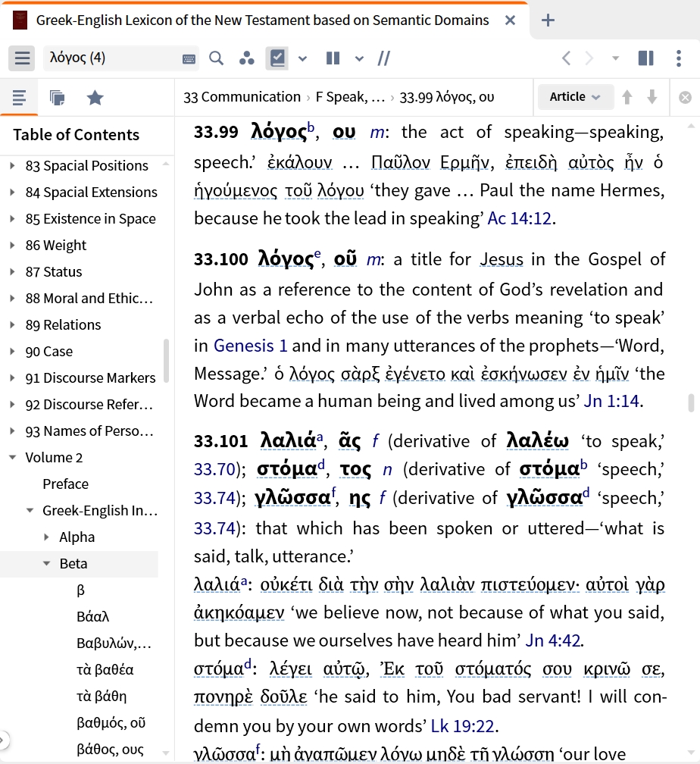Open the Article navigation dropdown

(575, 96)
